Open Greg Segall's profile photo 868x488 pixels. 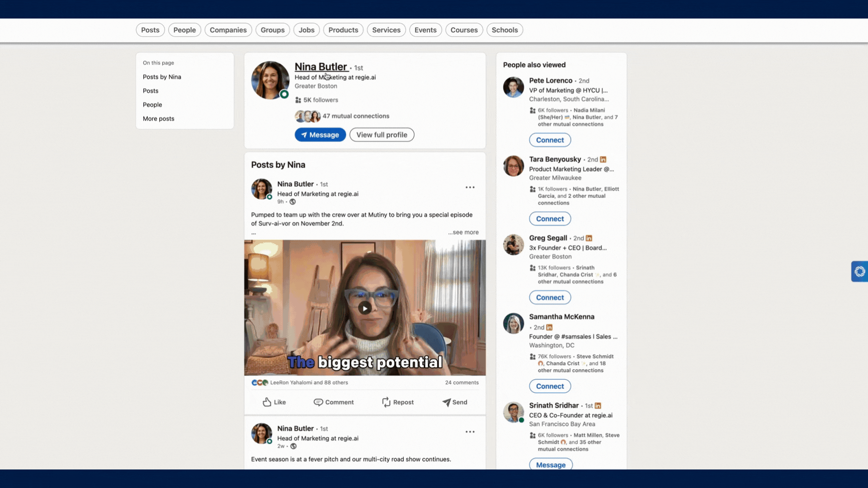[x=514, y=244]
